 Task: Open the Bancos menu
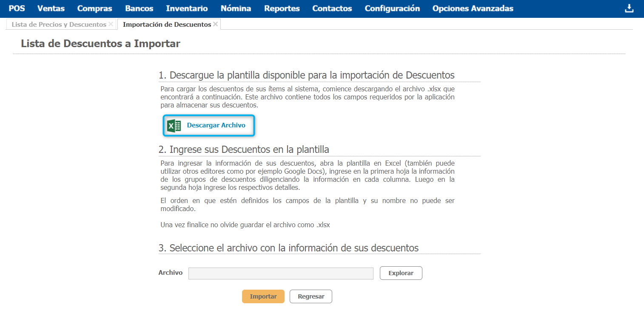point(139,8)
